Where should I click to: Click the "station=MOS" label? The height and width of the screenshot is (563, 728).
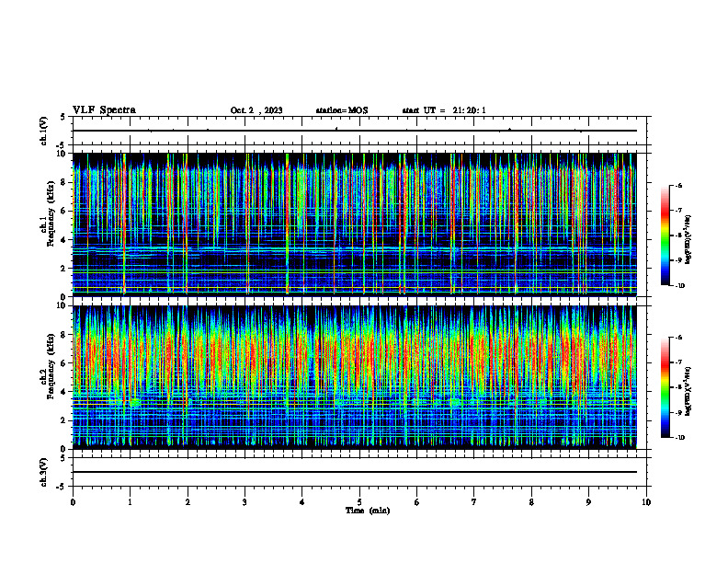pos(342,110)
